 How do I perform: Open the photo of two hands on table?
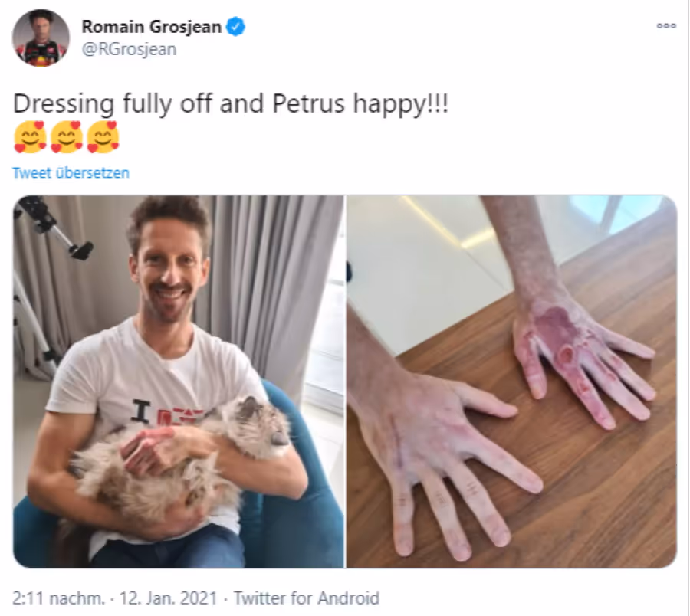coord(512,382)
